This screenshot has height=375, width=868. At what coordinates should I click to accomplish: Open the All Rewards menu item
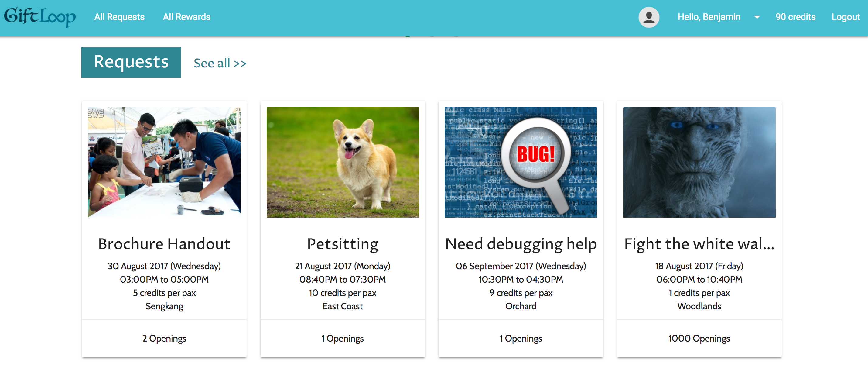pos(186,17)
